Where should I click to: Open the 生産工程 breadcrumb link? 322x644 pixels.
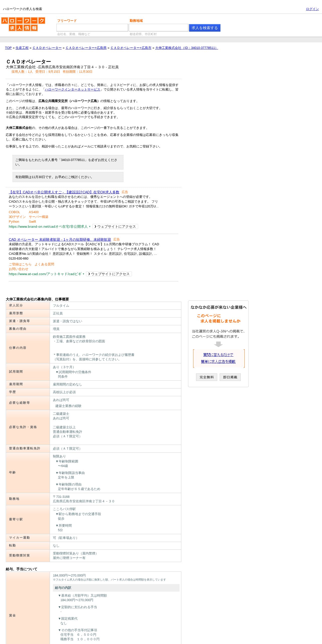click(x=22, y=48)
